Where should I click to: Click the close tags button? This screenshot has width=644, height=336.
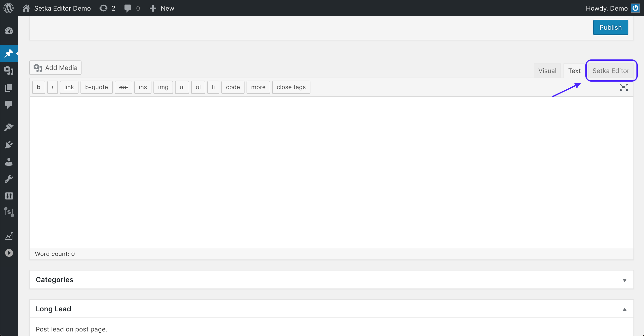pos(291,87)
